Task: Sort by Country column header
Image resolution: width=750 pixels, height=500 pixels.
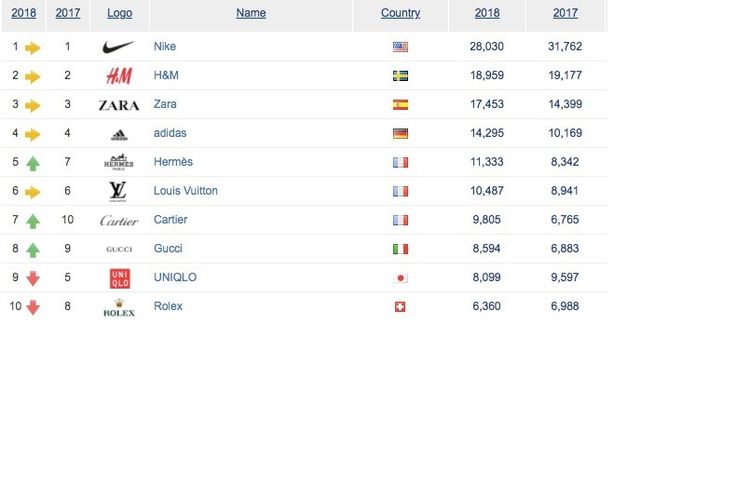Action: pyautogui.click(x=400, y=13)
